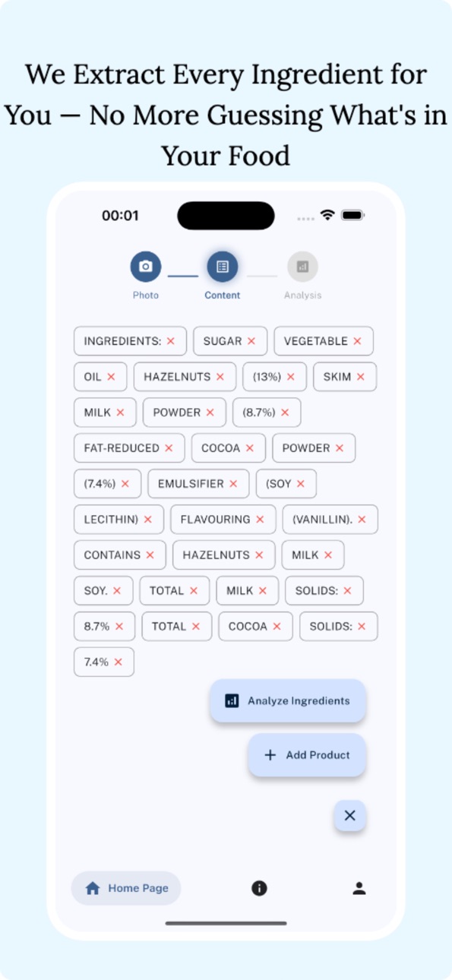Screen dimensions: 452x980
Task: Remove the EMULSIFIER chip
Action: [233, 483]
